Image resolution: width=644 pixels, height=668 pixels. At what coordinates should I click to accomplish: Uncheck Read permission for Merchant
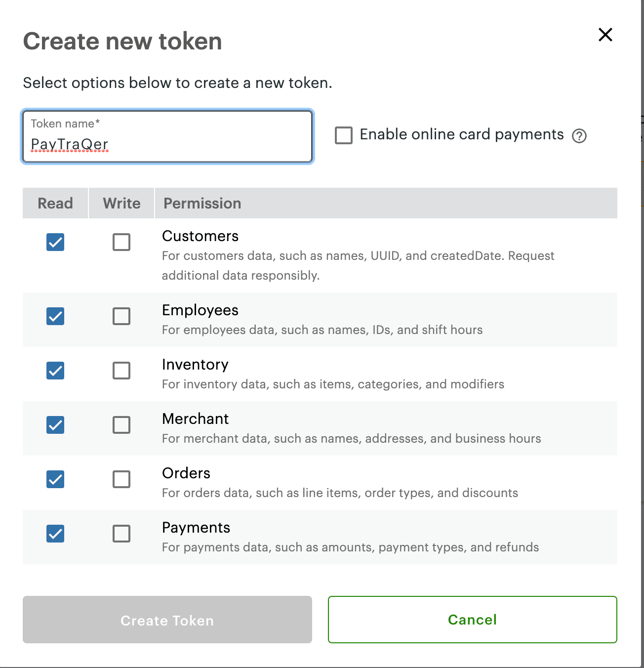click(x=55, y=425)
